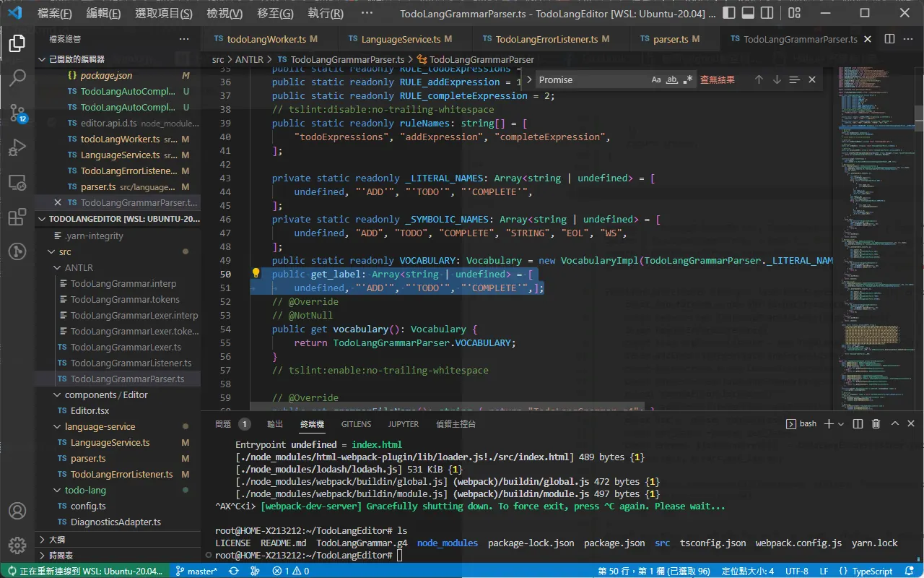Click the lightbulb code action icon
Screen dimensions: 924x578
click(x=256, y=274)
